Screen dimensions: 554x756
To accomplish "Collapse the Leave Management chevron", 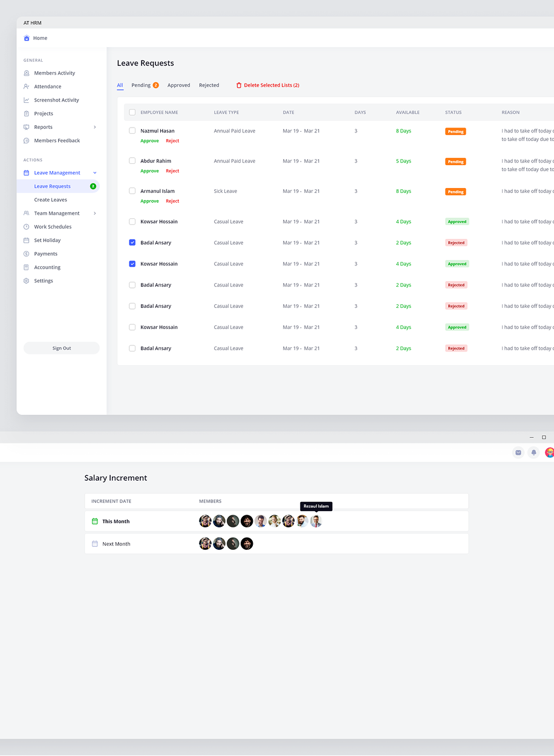I will (x=95, y=173).
